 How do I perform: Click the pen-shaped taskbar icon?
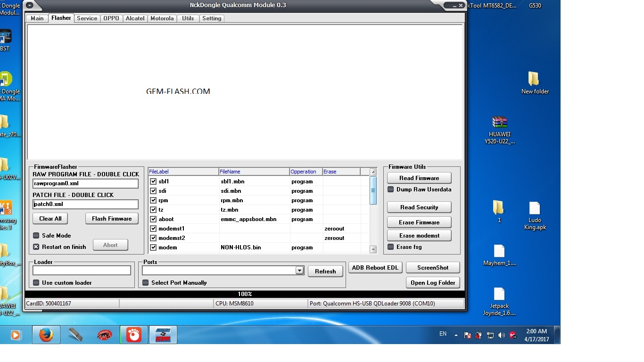pos(75,335)
